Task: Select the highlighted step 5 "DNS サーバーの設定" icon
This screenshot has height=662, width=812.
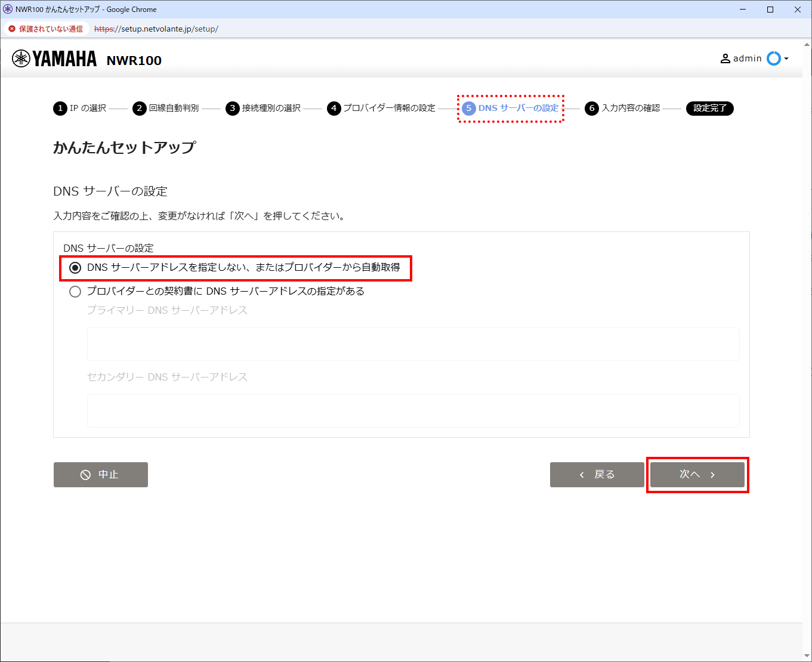Action: pyautogui.click(x=467, y=108)
